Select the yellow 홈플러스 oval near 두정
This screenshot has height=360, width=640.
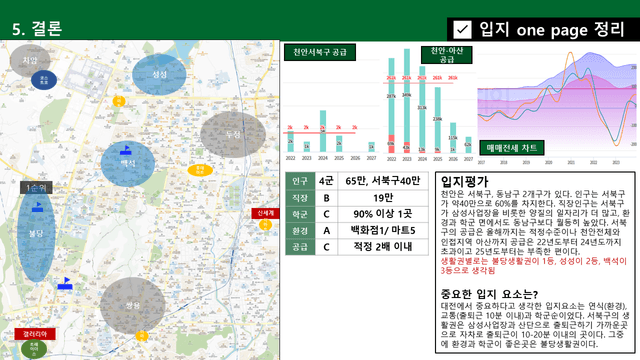tap(200, 170)
